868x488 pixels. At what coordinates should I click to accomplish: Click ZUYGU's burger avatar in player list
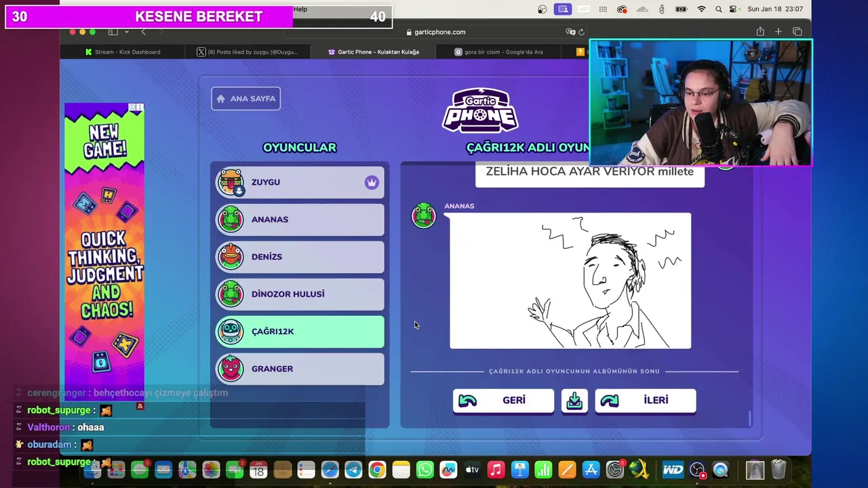pos(231,182)
